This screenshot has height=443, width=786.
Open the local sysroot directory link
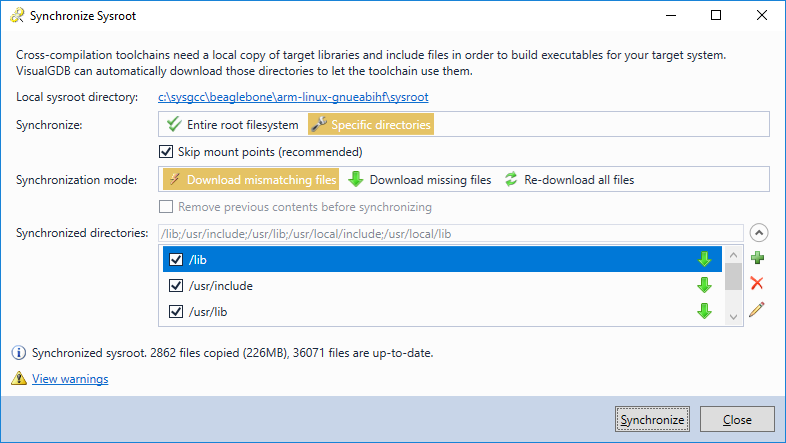pyautogui.click(x=293, y=97)
